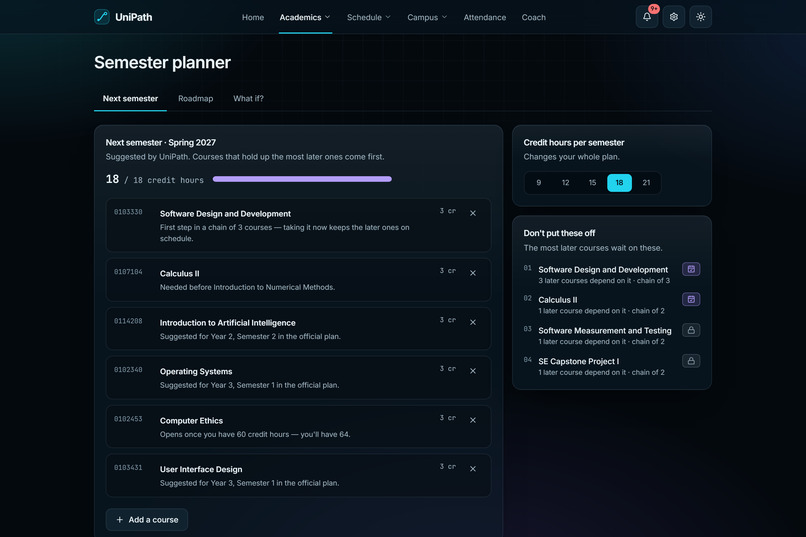This screenshot has height=537, width=806.
Task: Click course code 0103431
Action: tap(128, 468)
